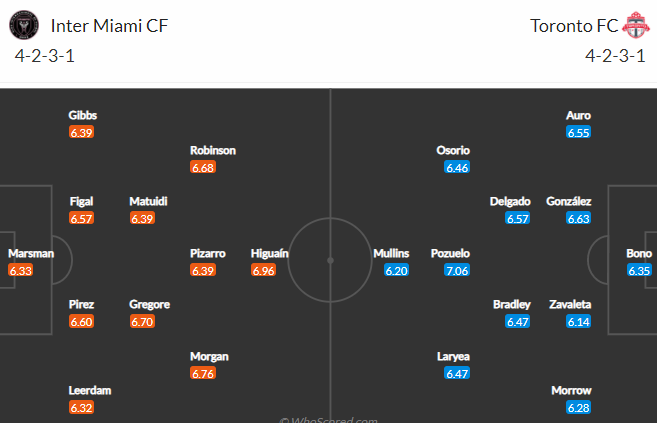
Task: Open the Toronto FC team name
Action: click(x=574, y=26)
